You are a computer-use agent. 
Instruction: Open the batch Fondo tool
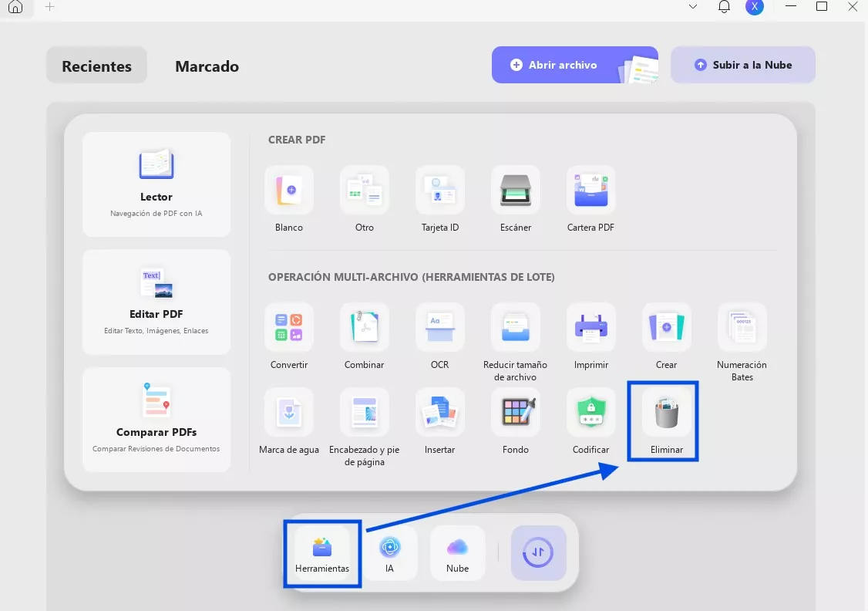[x=516, y=421]
